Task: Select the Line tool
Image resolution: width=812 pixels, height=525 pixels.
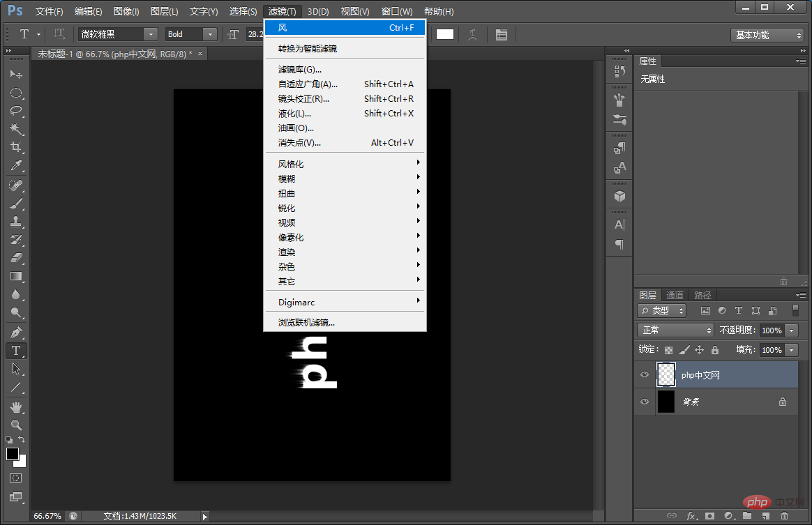Action: (x=16, y=387)
